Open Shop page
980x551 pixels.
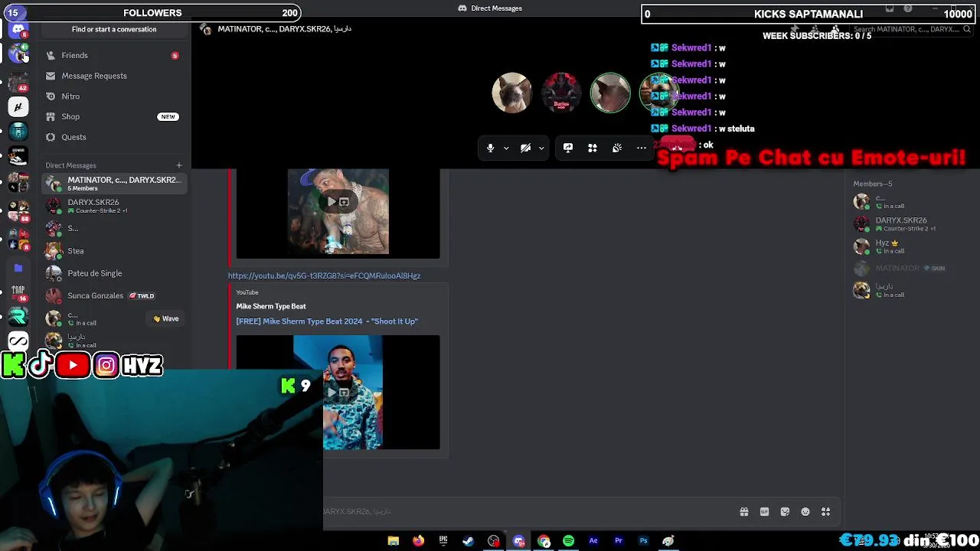pos(114,116)
